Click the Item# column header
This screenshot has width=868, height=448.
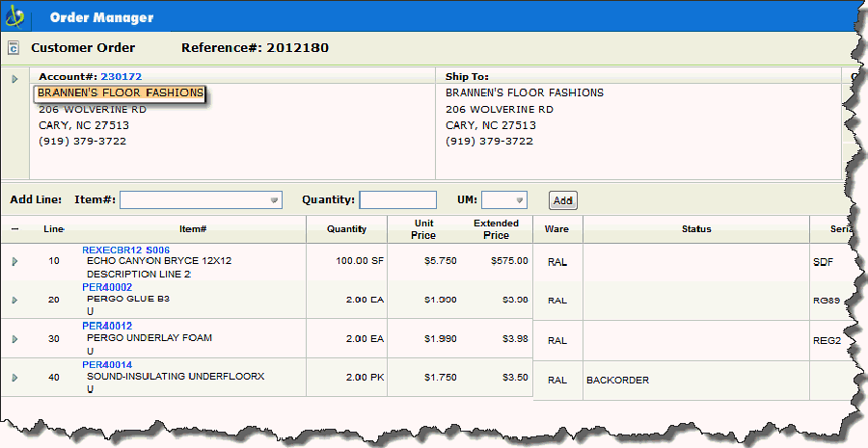click(193, 229)
